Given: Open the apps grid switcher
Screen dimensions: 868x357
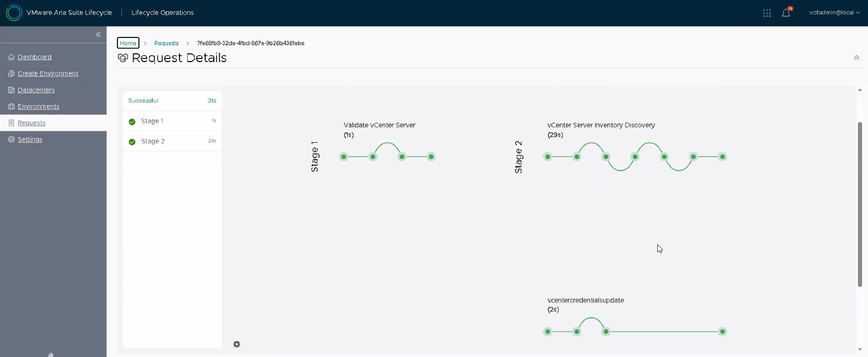Looking at the screenshot, I should point(767,13).
